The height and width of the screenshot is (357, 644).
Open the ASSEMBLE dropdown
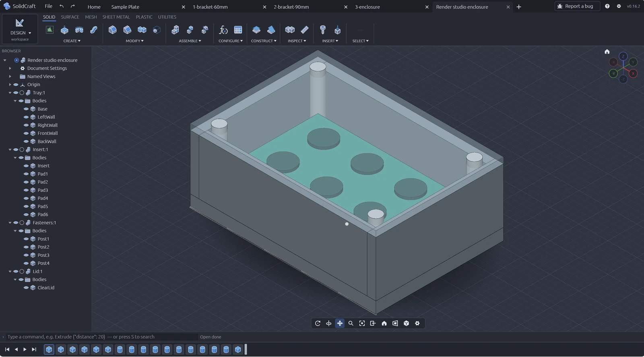coord(190,41)
